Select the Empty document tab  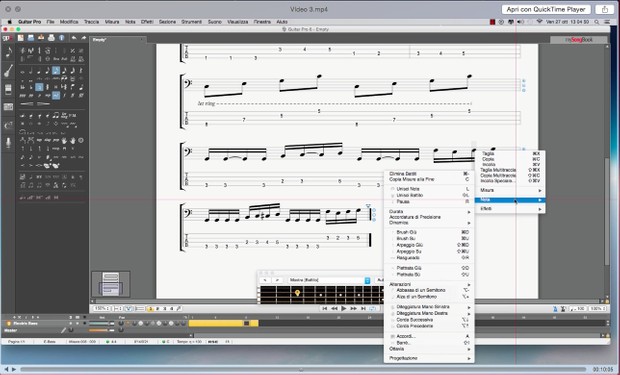[117, 40]
